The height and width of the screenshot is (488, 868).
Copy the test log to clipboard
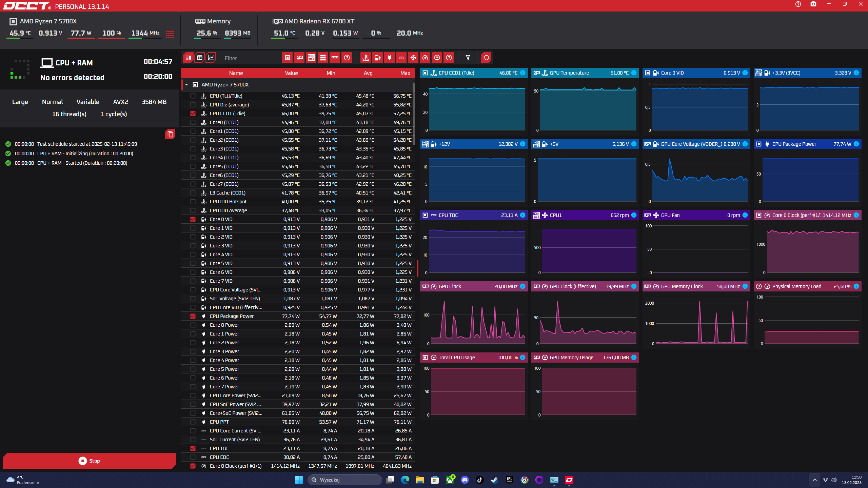(x=170, y=135)
